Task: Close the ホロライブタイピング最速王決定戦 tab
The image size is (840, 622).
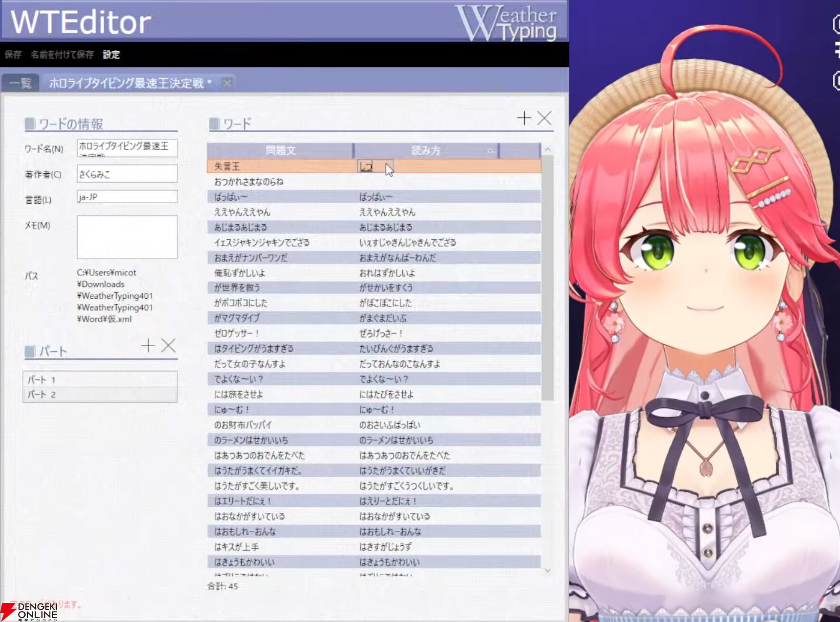Action: [x=227, y=83]
